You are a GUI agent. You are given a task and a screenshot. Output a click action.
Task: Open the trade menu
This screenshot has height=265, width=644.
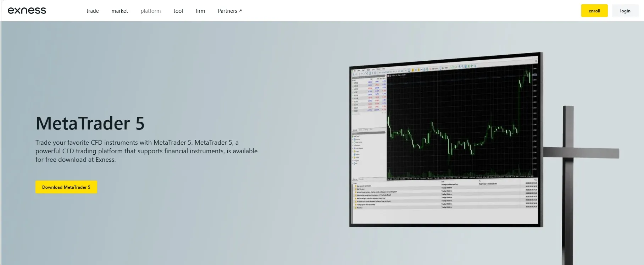[x=93, y=11]
